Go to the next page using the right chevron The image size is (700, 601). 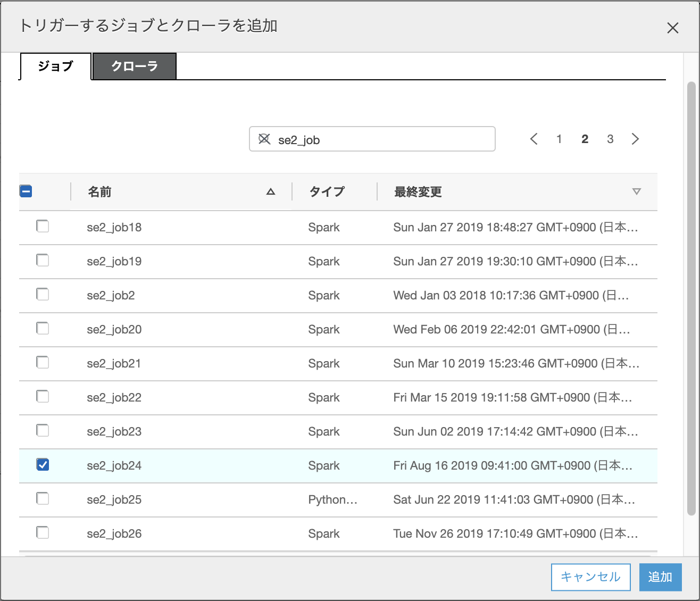635,139
